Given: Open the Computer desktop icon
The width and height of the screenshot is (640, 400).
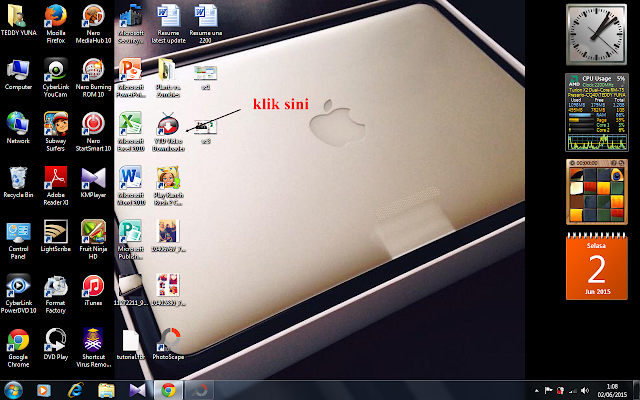Looking at the screenshot, I should tap(18, 74).
